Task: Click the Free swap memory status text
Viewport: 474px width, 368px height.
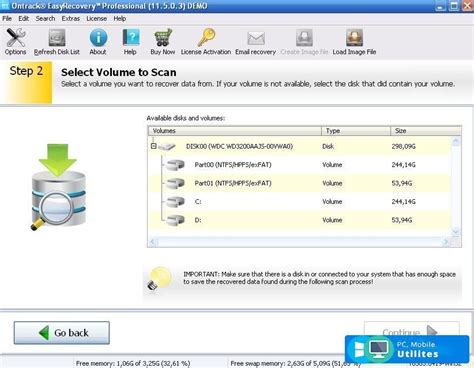Action: coord(295,363)
